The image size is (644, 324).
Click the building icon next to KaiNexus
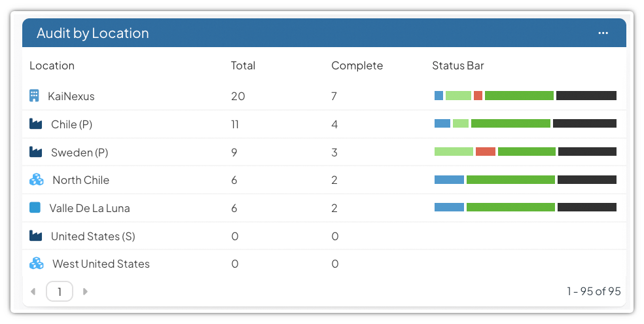point(35,96)
